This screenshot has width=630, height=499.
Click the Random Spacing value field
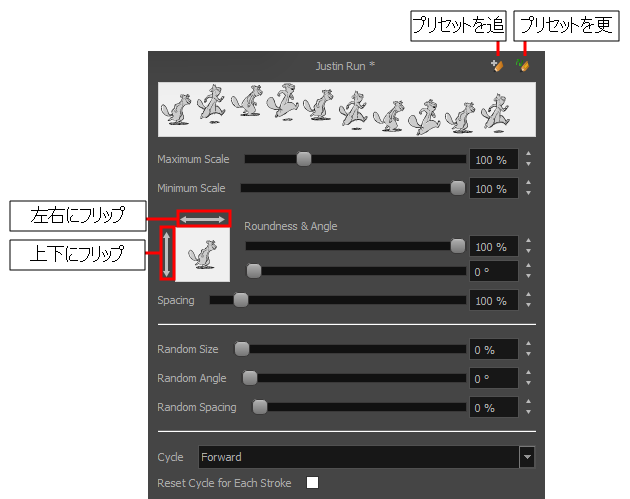tap(494, 407)
